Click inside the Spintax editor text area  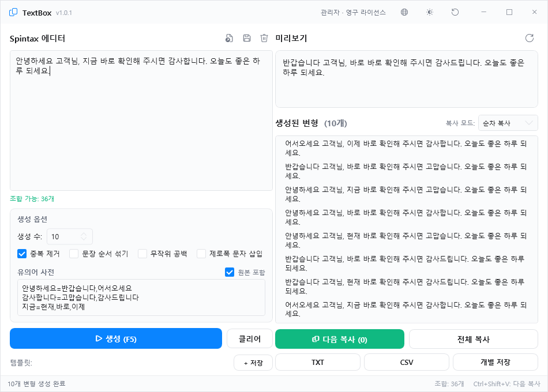point(141,120)
